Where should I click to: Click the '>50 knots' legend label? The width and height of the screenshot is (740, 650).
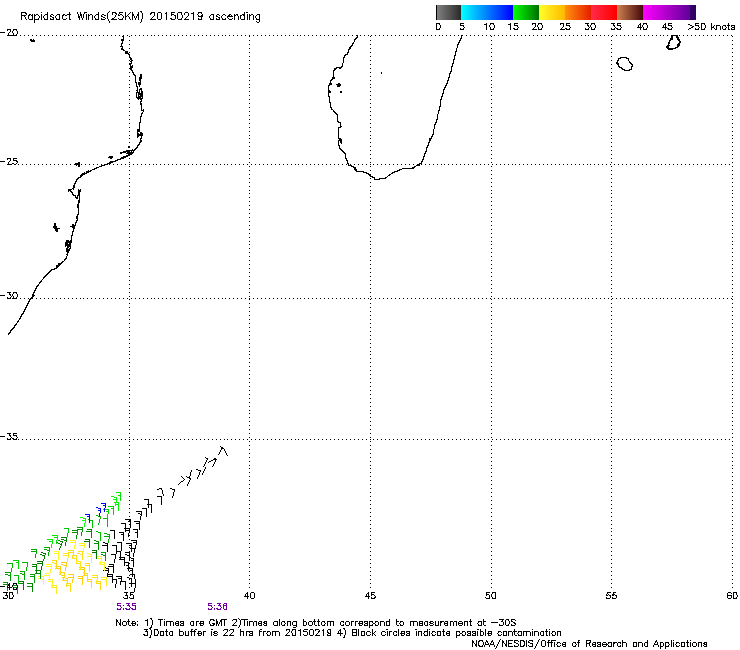point(711,27)
